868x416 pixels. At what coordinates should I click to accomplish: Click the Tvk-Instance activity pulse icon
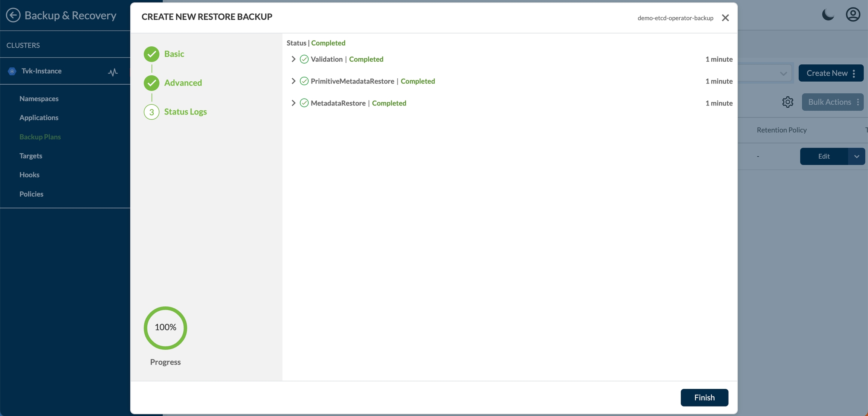[113, 72]
